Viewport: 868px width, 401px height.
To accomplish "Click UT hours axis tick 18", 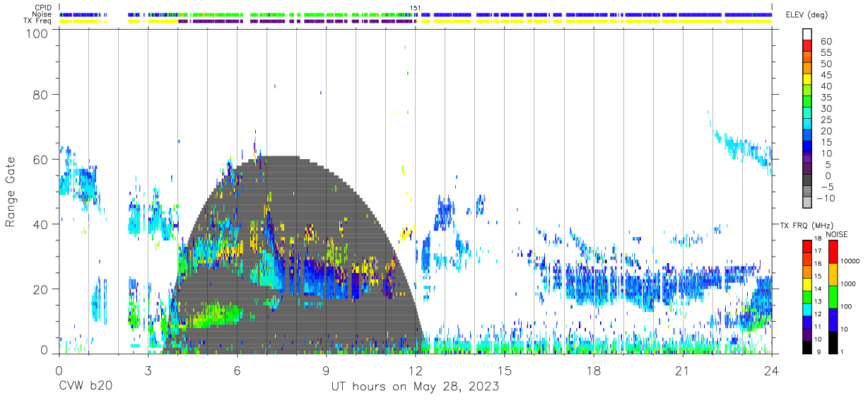I will click(x=593, y=371).
